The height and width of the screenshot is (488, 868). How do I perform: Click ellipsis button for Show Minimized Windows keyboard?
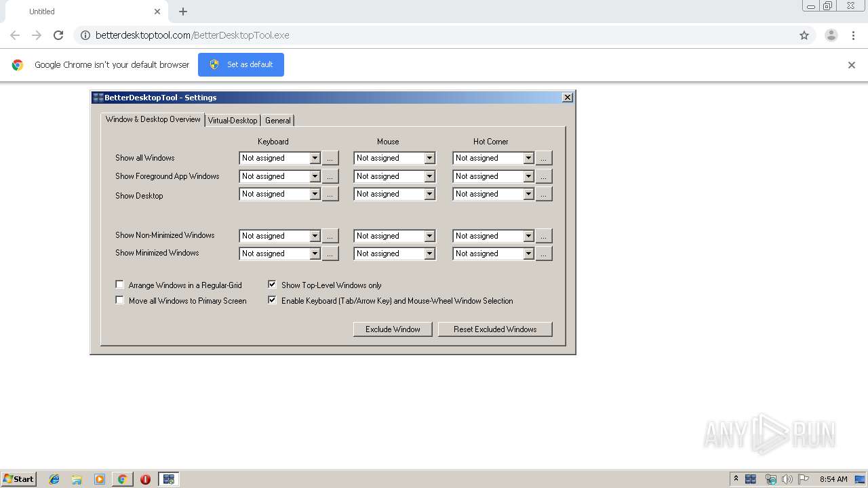pyautogui.click(x=330, y=253)
